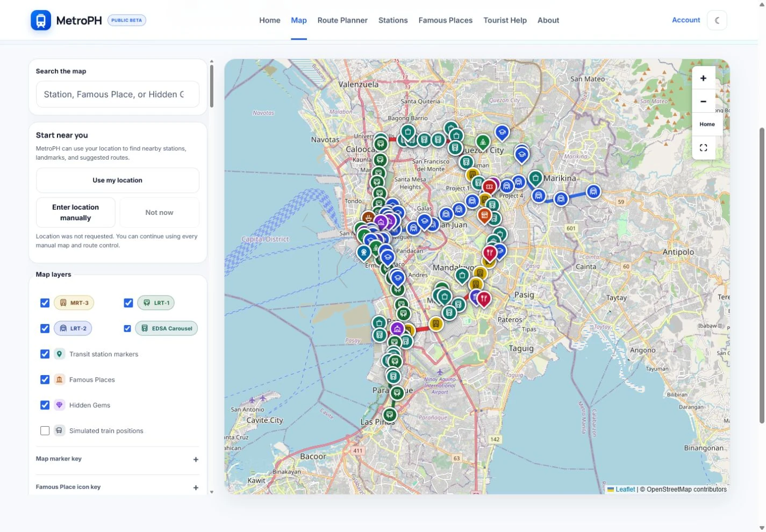Click the Use my location button
Screen dimensions: 766x532
click(117, 181)
